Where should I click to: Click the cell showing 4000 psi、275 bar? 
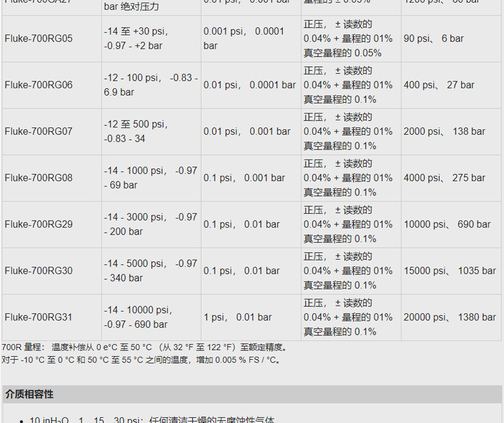[441, 178]
